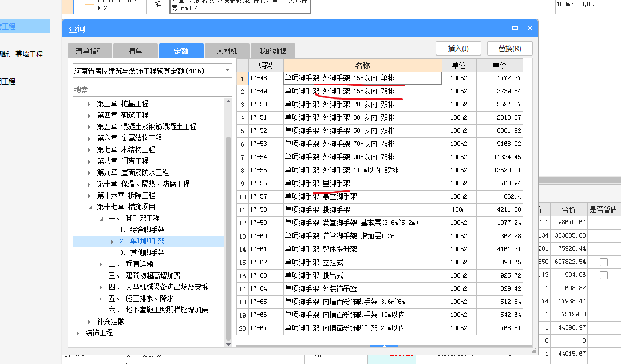Close the 查询 dialog
The image size is (621, 364).
pos(530,28)
